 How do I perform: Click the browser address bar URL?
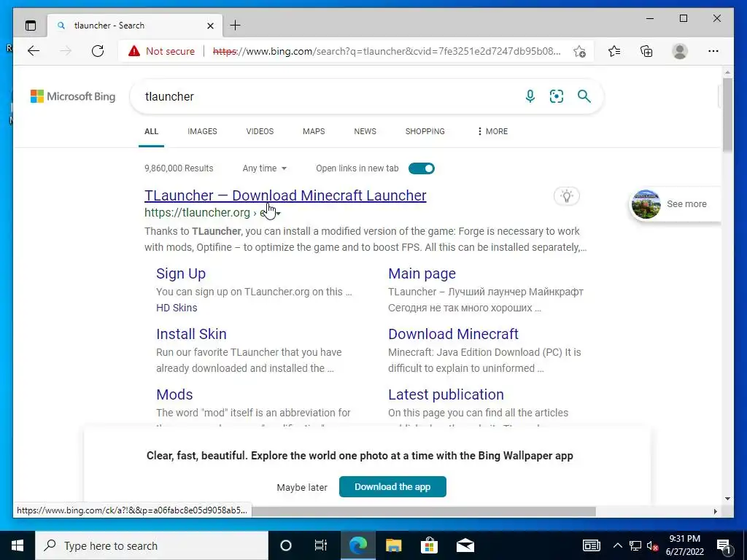click(387, 51)
